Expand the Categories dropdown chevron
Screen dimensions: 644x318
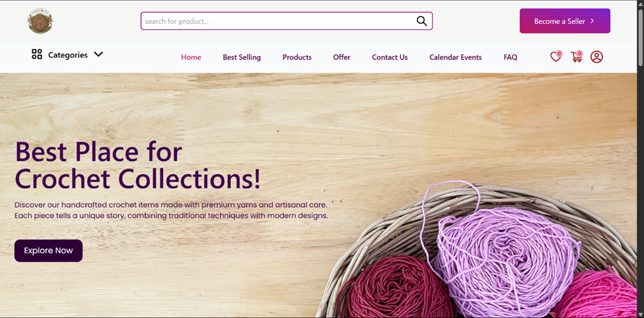click(x=98, y=54)
